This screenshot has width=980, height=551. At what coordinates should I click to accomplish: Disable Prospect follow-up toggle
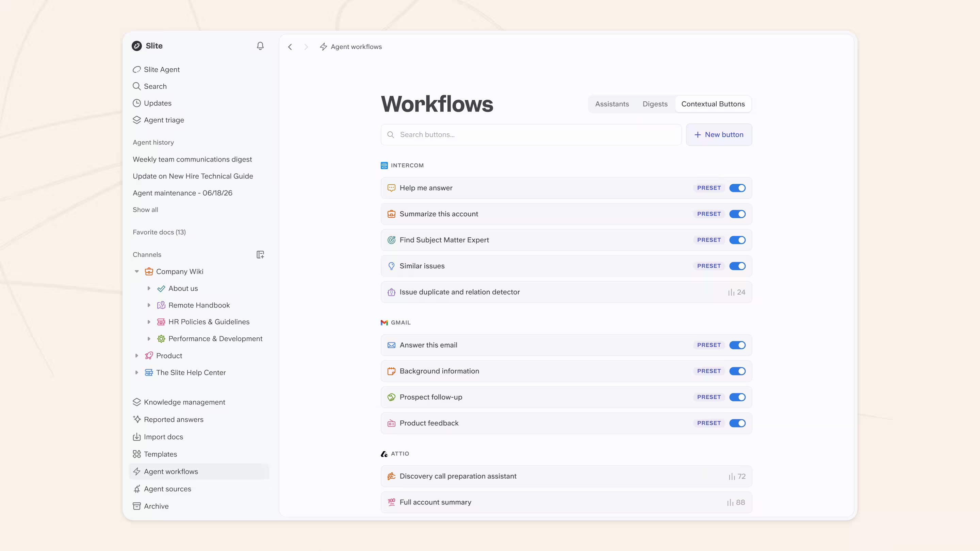(737, 397)
